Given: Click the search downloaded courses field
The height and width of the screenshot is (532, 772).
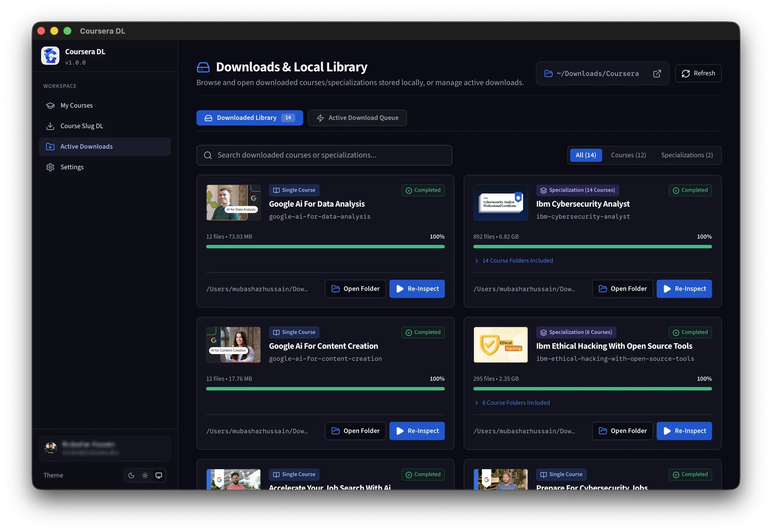Looking at the screenshot, I should (x=324, y=155).
